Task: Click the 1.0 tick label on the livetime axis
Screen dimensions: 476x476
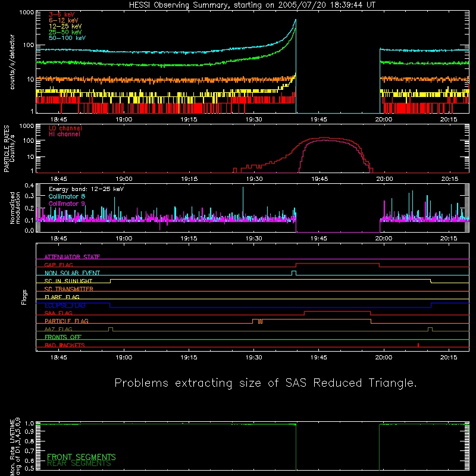Action: point(29,423)
